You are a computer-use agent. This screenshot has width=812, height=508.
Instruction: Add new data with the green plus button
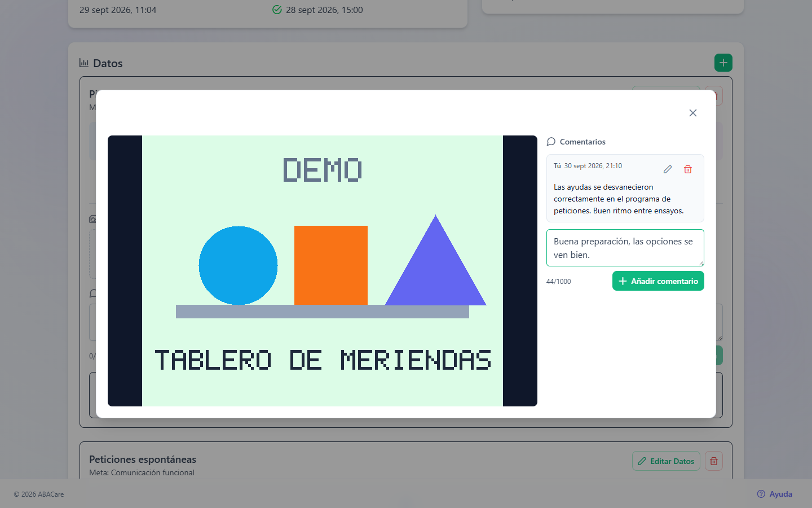pos(723,63)
